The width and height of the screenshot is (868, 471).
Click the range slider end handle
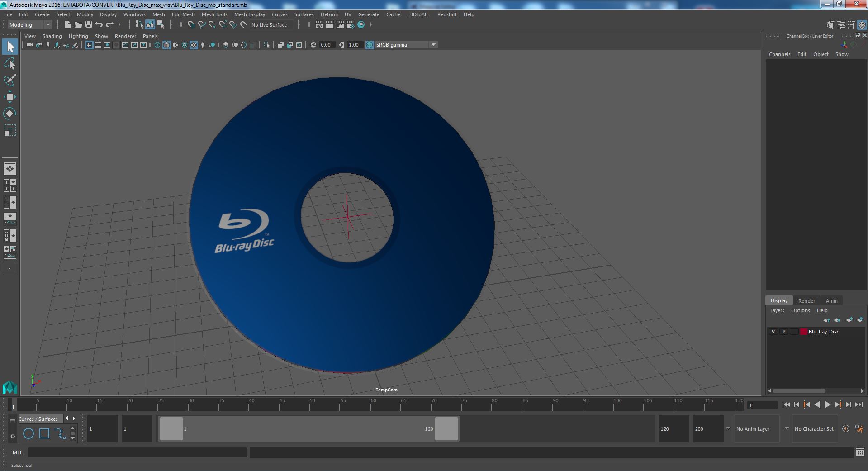(x=446, y=428)
